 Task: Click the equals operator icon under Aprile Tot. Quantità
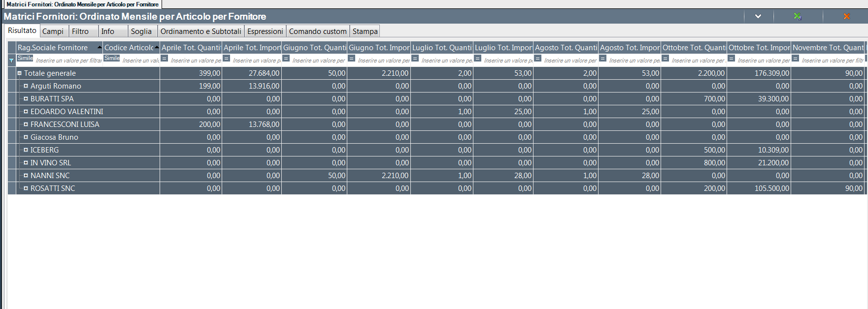(165, 59)
